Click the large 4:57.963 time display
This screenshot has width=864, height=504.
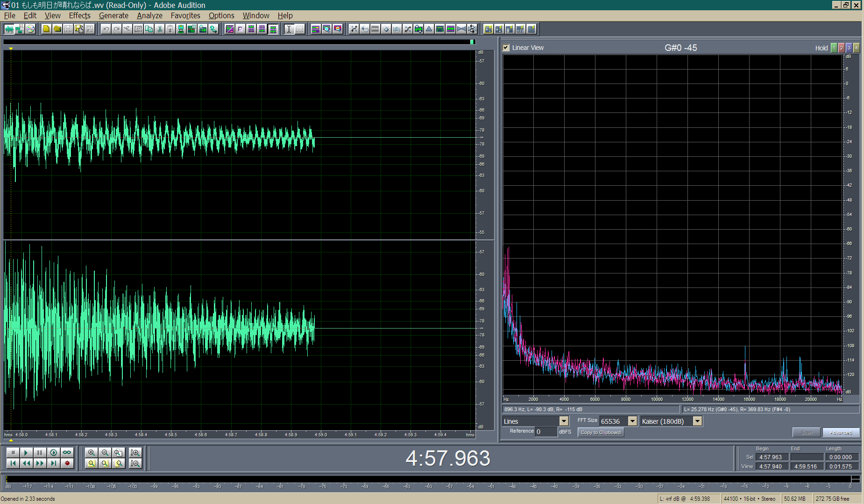(448, 458)
